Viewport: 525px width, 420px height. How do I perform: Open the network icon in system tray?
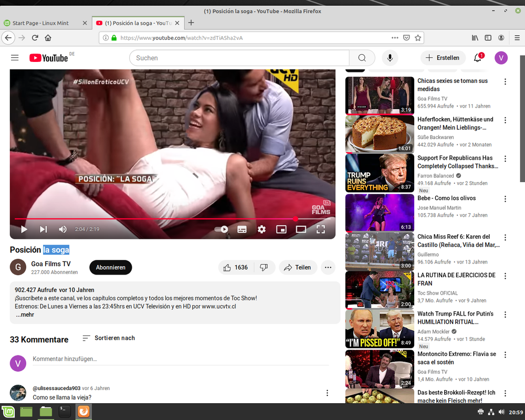click(491, 412)
